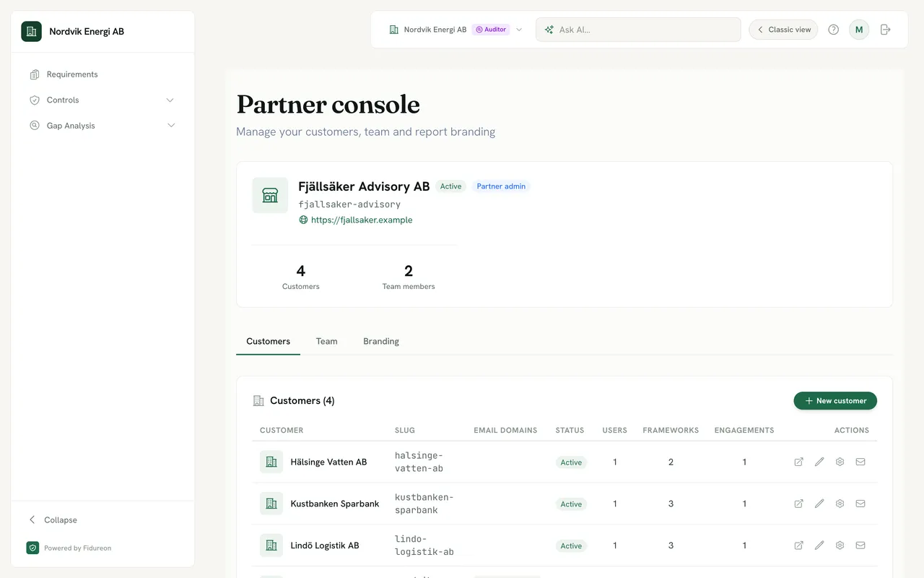
Task: Collapse the sidebar
Action: tap(53, 520)
